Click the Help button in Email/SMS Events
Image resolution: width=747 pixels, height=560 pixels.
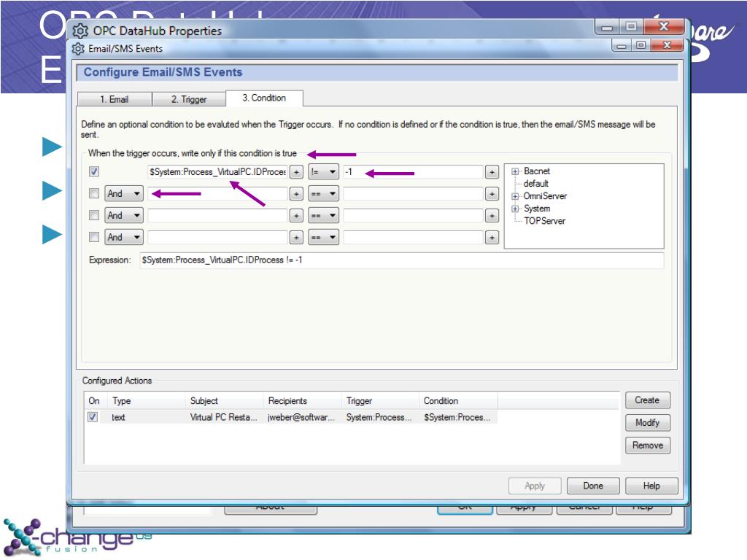click(651, 486)
